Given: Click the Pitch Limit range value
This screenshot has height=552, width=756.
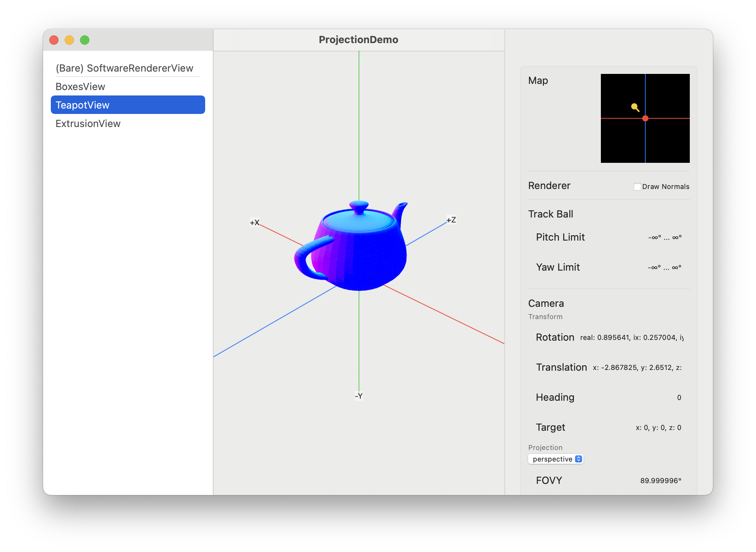Looking at the screenshot, I should pyautogui.click(x=665, y=238).
